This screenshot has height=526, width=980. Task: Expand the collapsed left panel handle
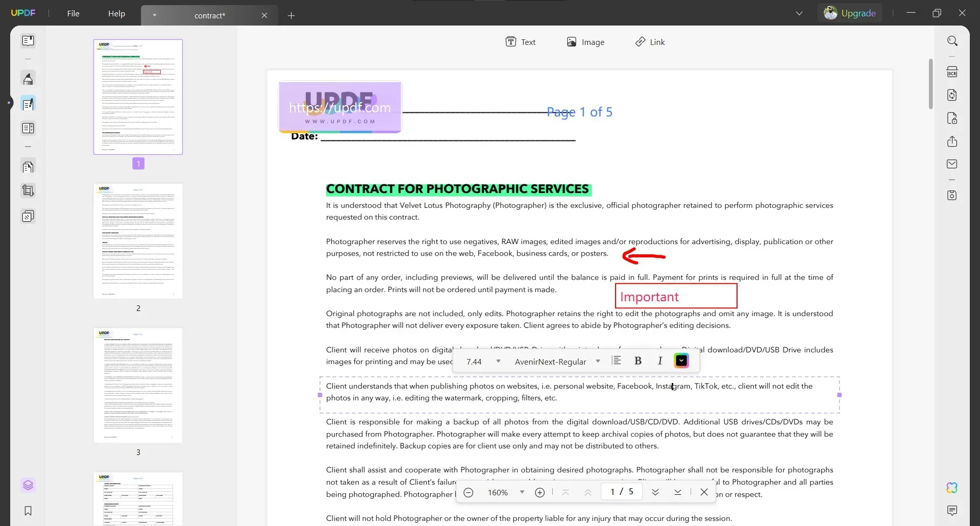(x=9, y=103)
